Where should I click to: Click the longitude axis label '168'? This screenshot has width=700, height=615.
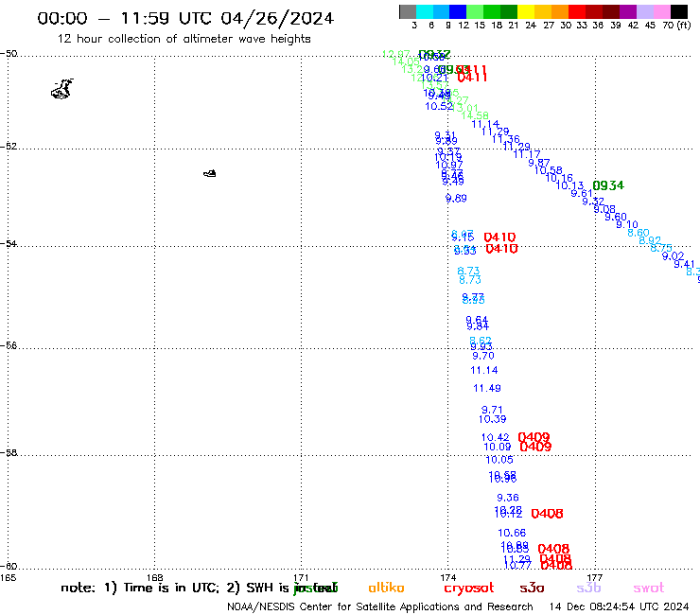(x=155, y=577)
